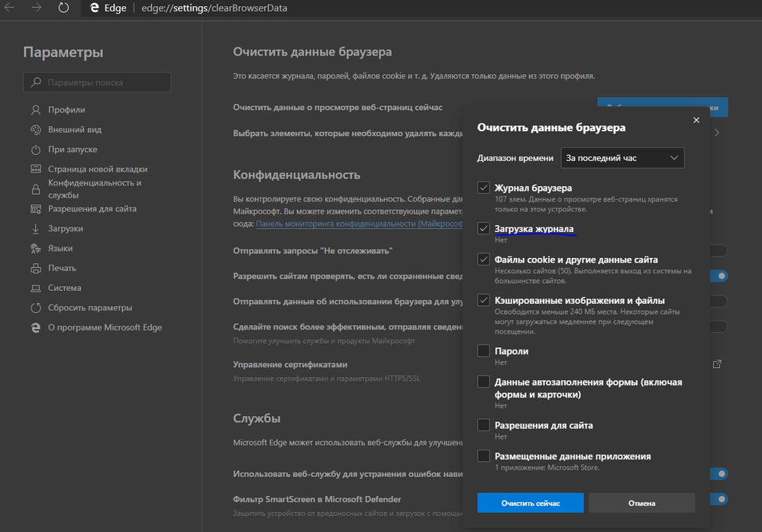Uncheck Кэшированные изображения и файлы
The height and width of the screenshot is (532, 762).
click(x=483, y=300)
